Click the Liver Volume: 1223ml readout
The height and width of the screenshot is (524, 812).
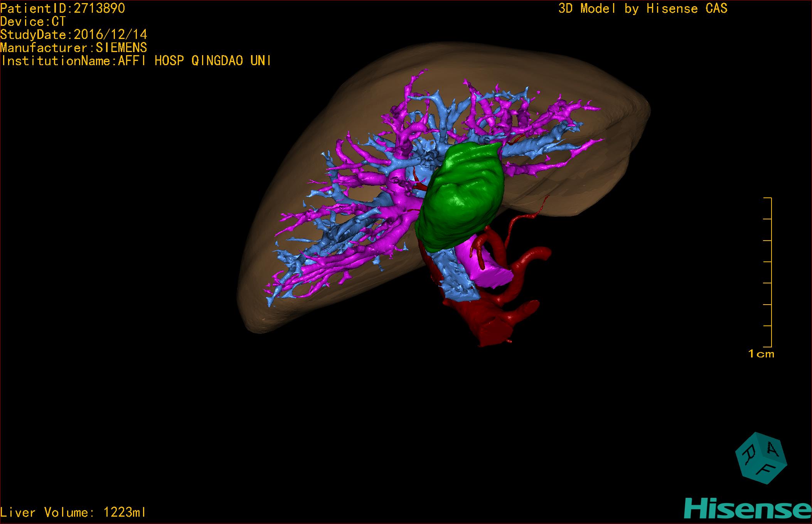click(x=73, y=512)
